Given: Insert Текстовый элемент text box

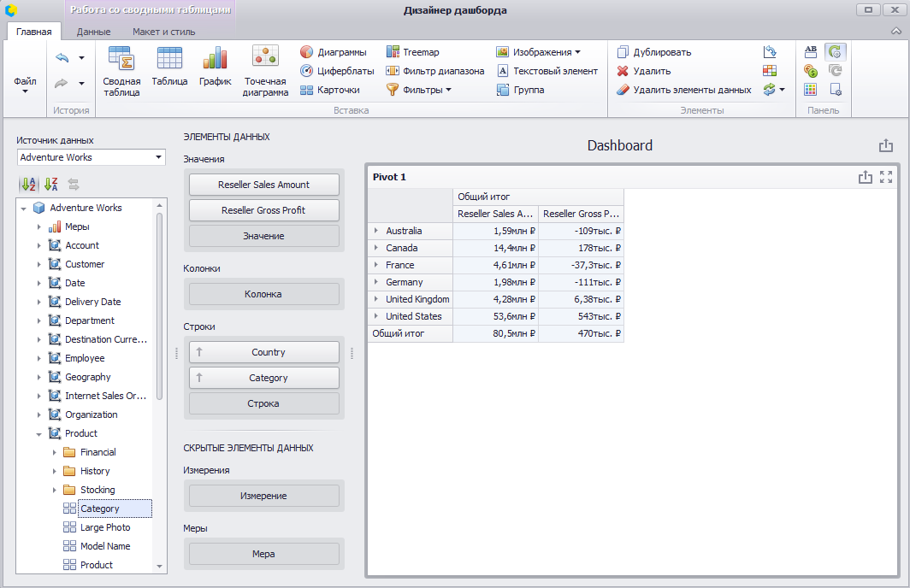Looking at the screenshot, I should tap(547, 71).
